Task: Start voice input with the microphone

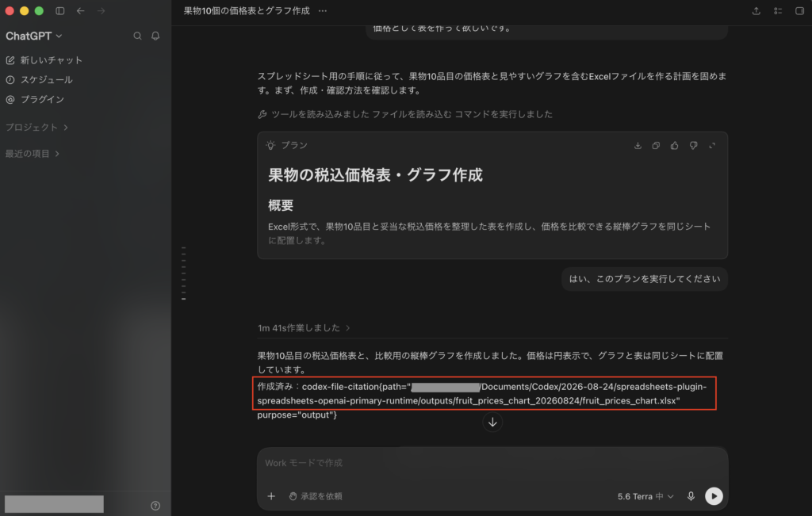Action: click(691, 496)
